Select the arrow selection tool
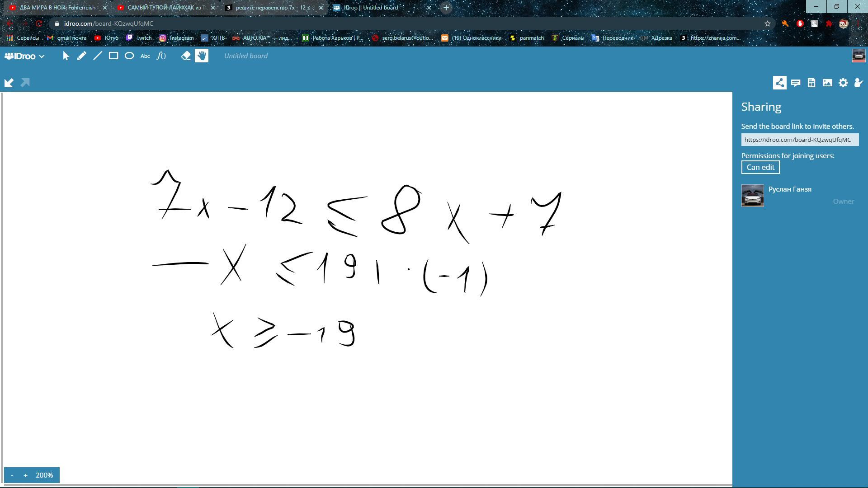 [66, 56]
